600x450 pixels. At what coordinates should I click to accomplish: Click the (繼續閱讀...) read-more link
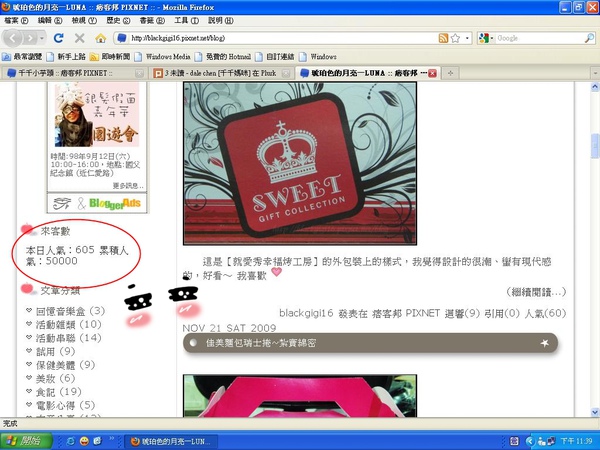(x=536, y=292)
